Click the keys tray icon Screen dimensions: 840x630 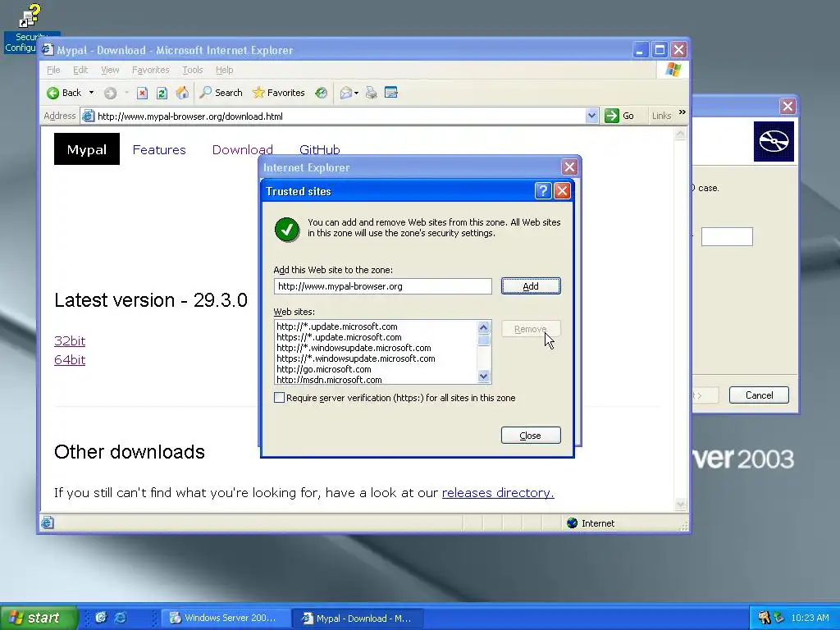(764, 618)
